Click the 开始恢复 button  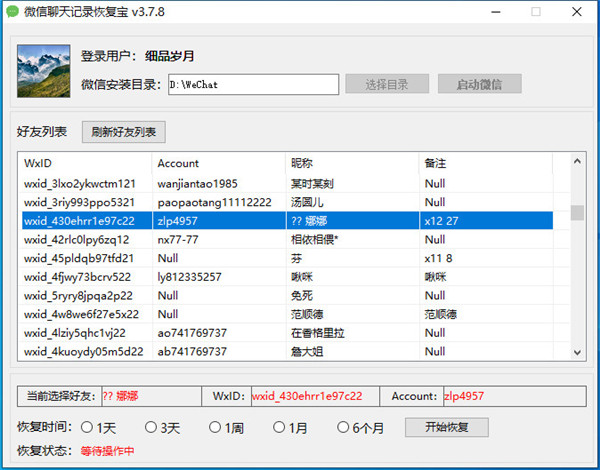tap(447, 427)
